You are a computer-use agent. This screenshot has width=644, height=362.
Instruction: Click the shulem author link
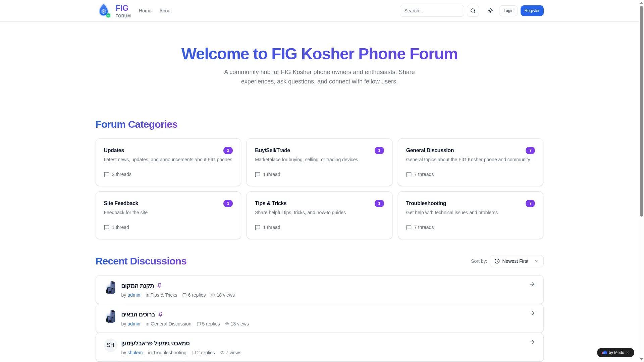click(135, 353)
